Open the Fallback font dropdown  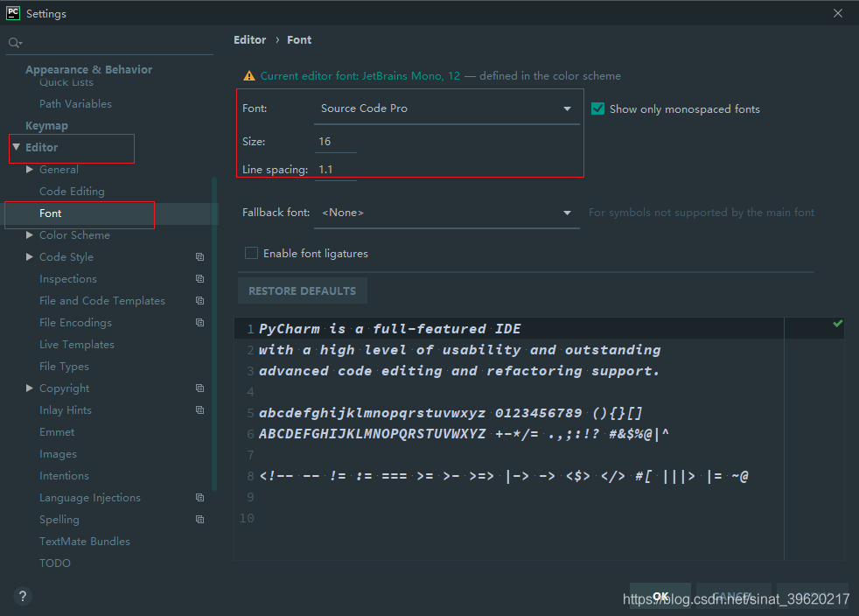click(446, 213)
